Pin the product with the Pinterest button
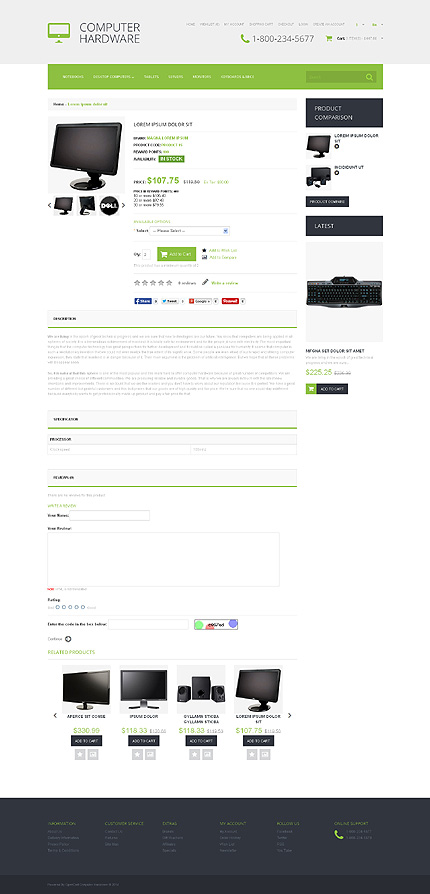Screen dimensions: 430x894 point(230,300)
